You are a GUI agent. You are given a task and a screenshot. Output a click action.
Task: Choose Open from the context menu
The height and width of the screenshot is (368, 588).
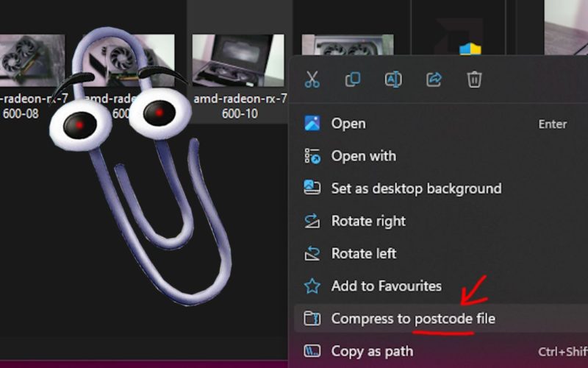(441, 124)
